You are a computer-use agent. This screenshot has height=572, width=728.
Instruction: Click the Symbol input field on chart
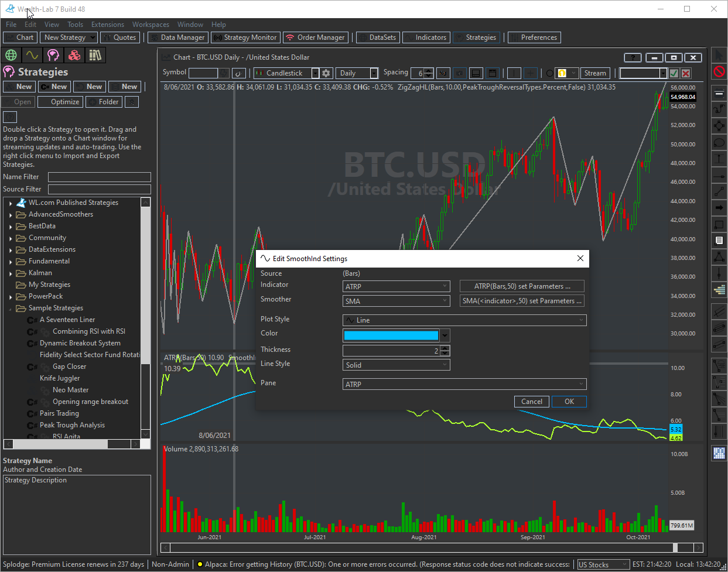pyautogui.click(x=203, y=73)
